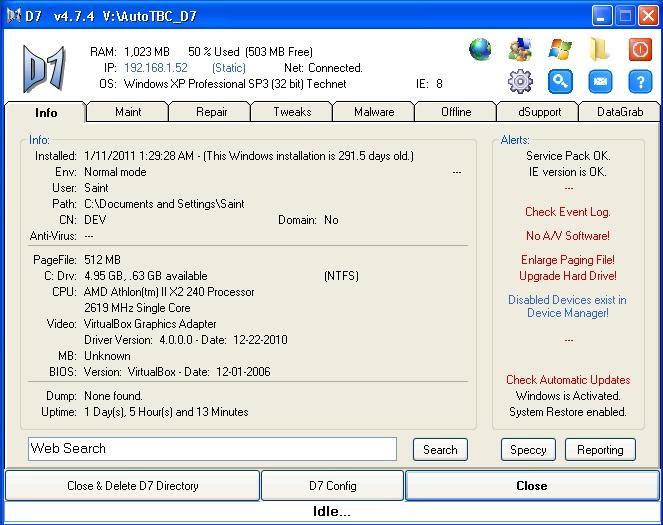Click the Search button
663x525 pixels.
440,450
